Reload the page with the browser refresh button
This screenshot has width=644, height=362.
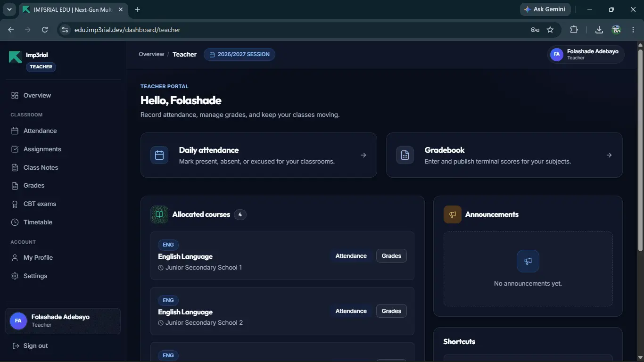coord(45,30)
